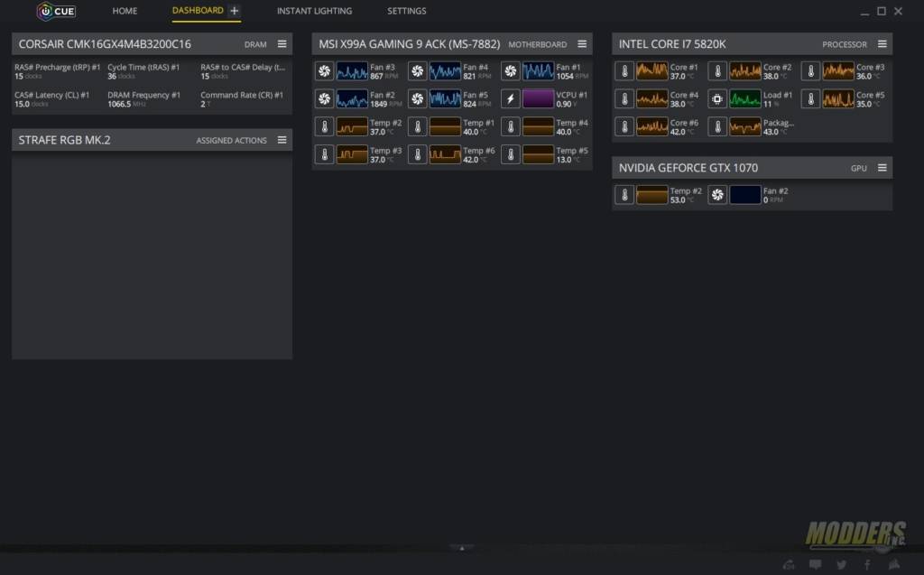Click the motherboard Temp #2 thermometer icon
The height and width of the screenshot is (575, 924).
tap(324, 126)
